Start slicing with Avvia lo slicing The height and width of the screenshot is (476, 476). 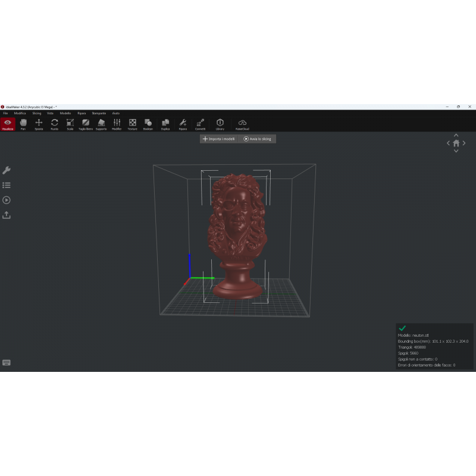click(258, 139)
